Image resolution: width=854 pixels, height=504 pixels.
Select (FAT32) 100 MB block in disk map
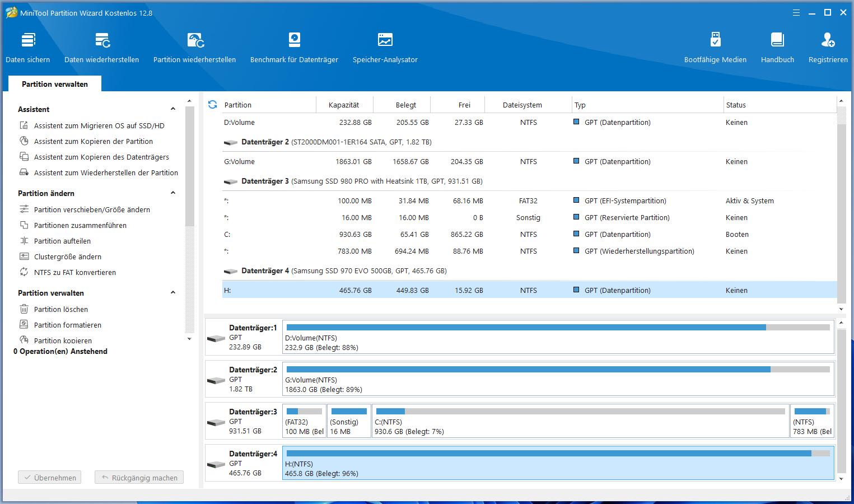click(x=304, y=421)
